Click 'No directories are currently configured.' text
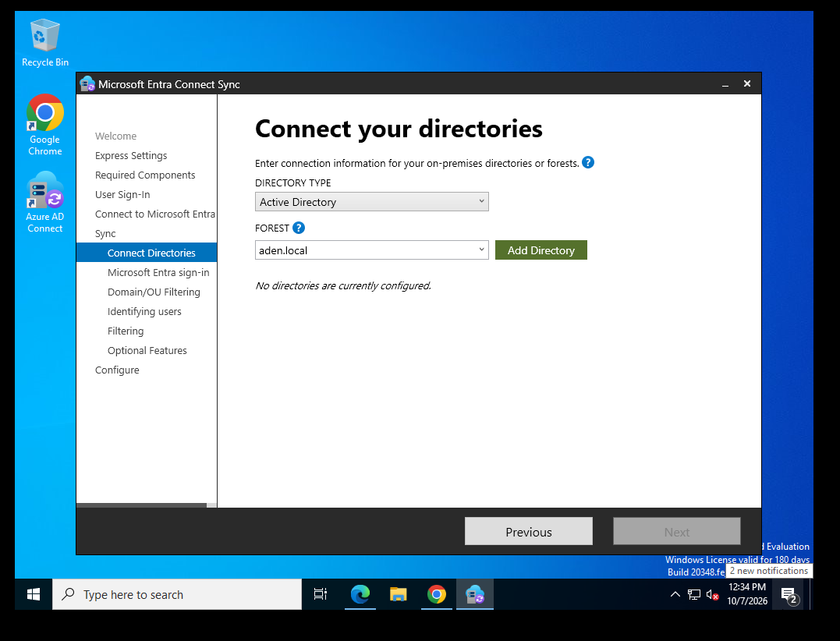 click(343, 286)
